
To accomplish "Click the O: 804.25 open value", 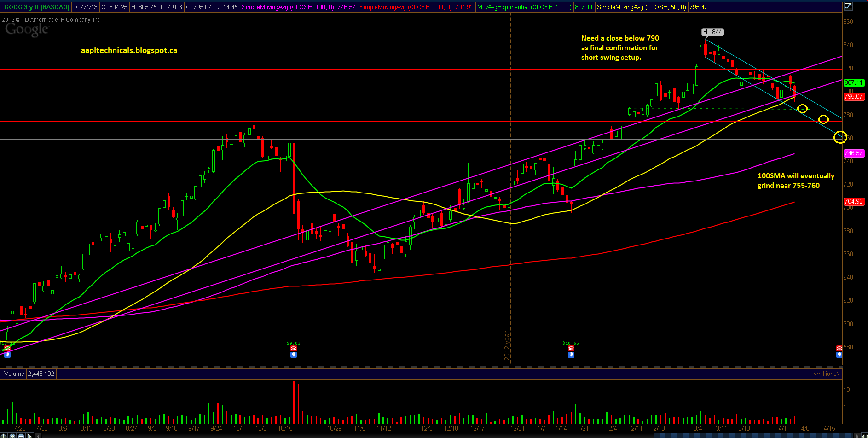I will coord(115,7).
